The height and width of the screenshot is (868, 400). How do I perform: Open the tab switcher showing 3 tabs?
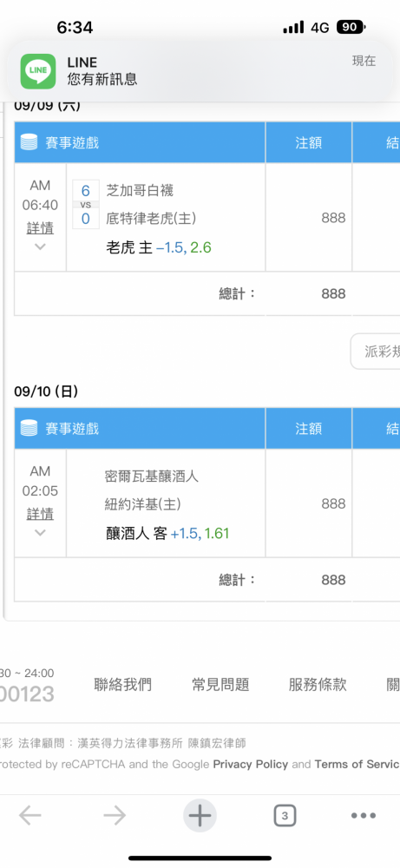coord(285,815)
